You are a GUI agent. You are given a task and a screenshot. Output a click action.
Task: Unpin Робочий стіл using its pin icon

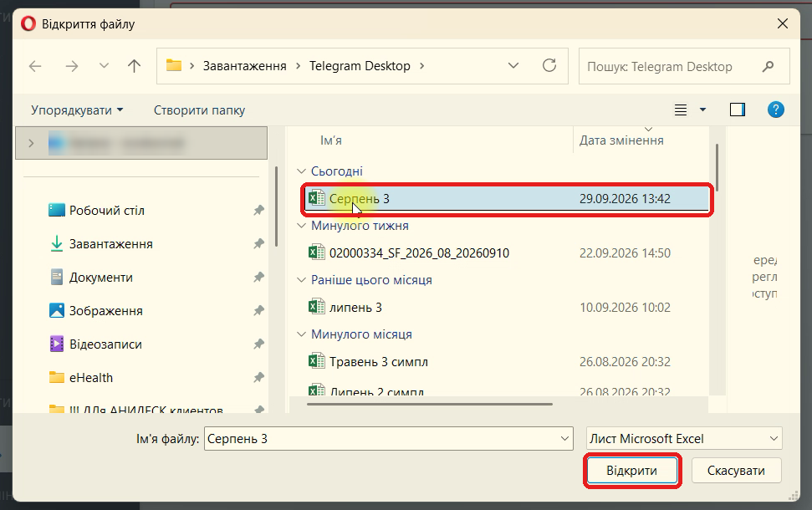pos(258,210)
